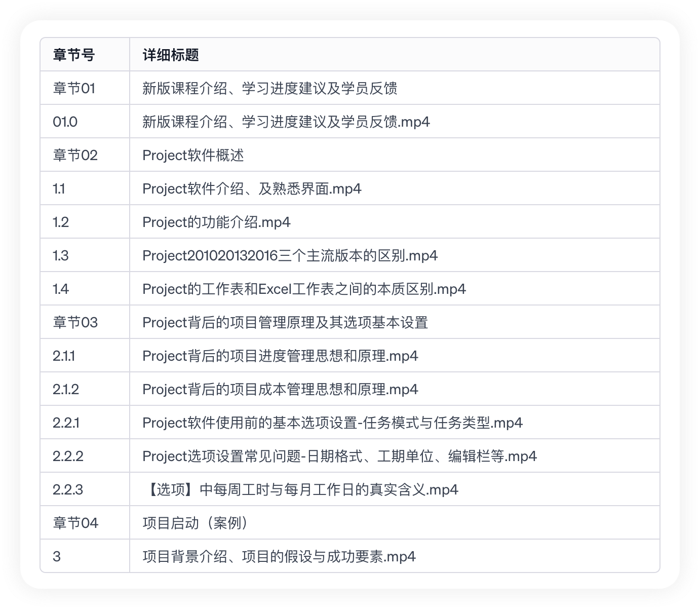The height and width of the screenshot is (609, 700).
Task: Click chapter number 2.1.2
Action: (x=66, y=389)
